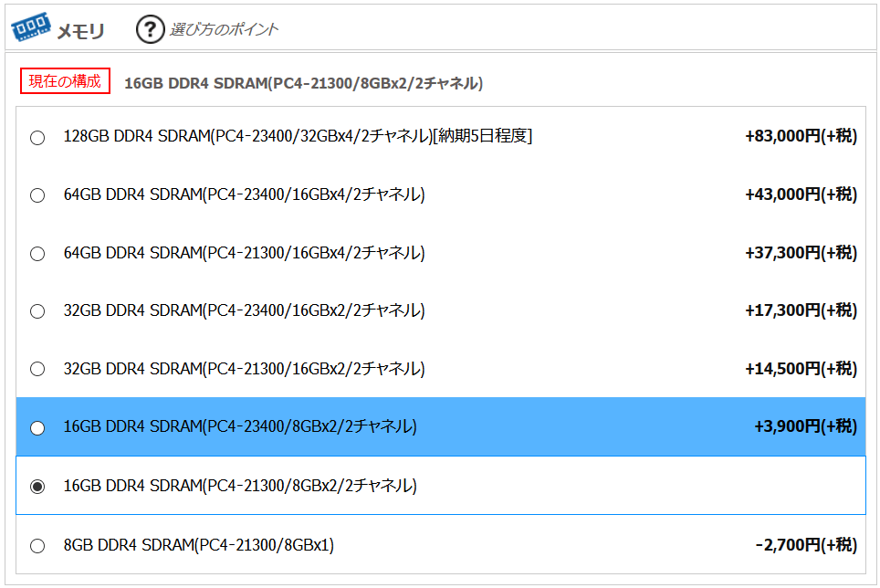Select 32GB PC4-21300 16GBx2 radio button
Screen dimensions: 880x588
click(x=37, y=369)
